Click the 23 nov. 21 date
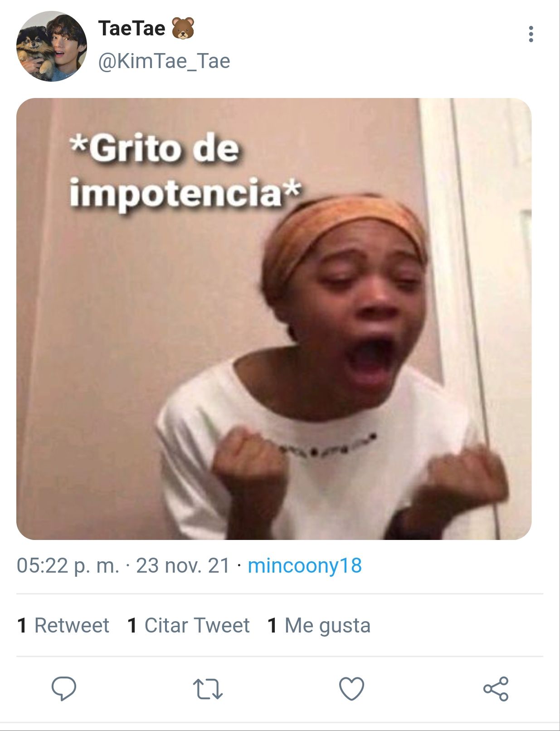Viewport: 560px width, 731px height. tap(183, 566)
